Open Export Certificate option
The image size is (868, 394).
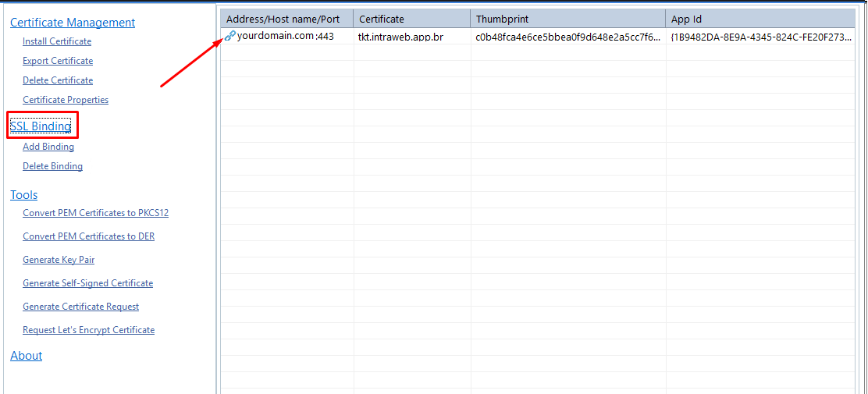click(58, 61)
